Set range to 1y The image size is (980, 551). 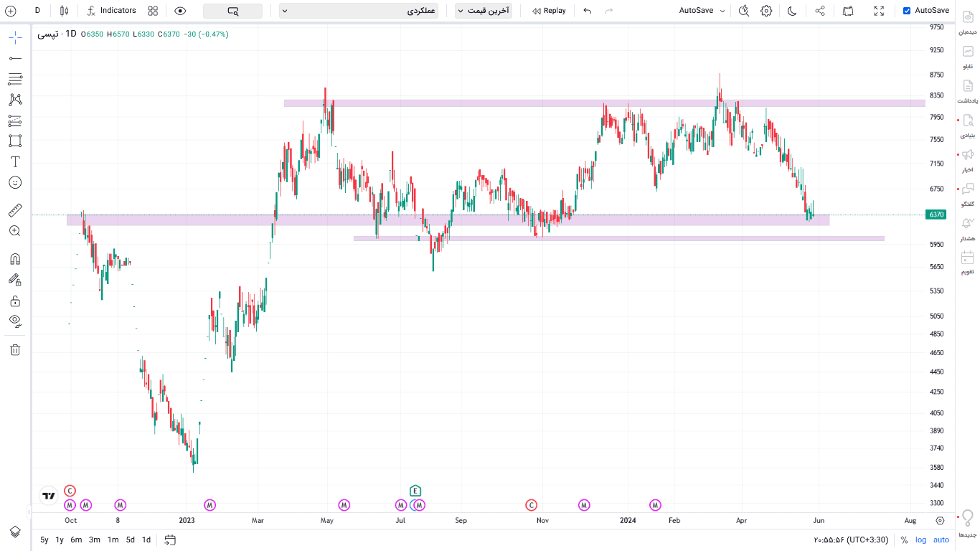click(x=60, y=540)
